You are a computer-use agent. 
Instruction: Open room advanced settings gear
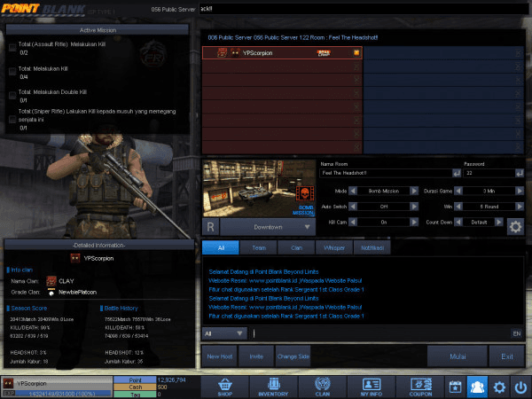click(x=514, y=226)
